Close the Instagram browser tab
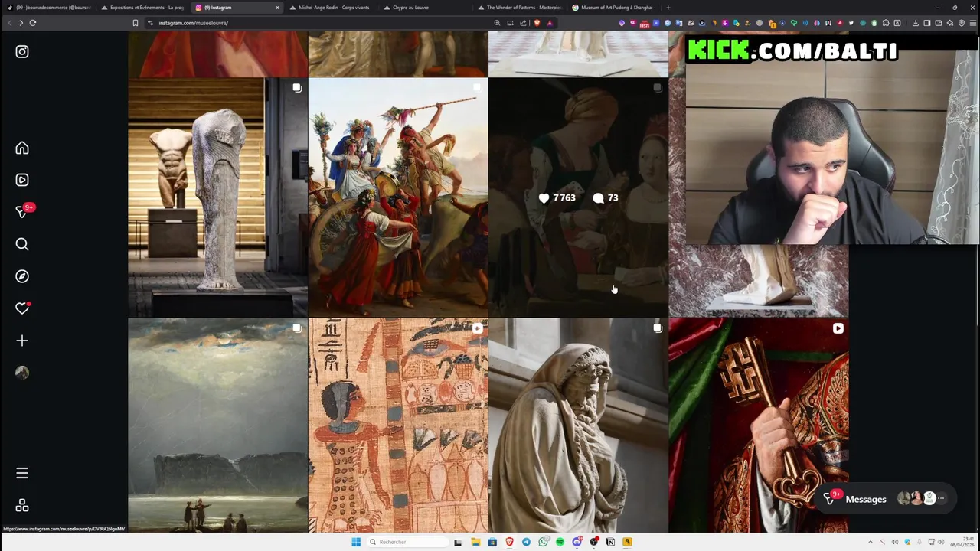This screenshot has width=980, height=551. click(x=277, y=8)
